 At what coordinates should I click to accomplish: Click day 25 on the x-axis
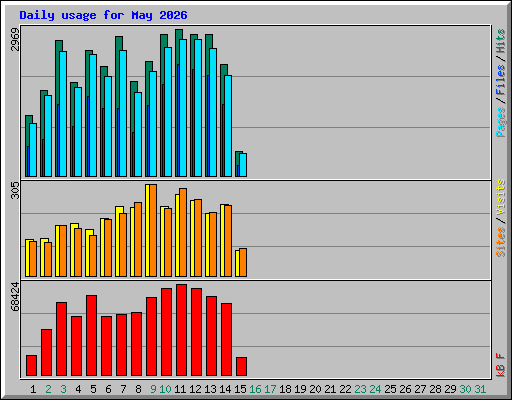pos(390,389)
